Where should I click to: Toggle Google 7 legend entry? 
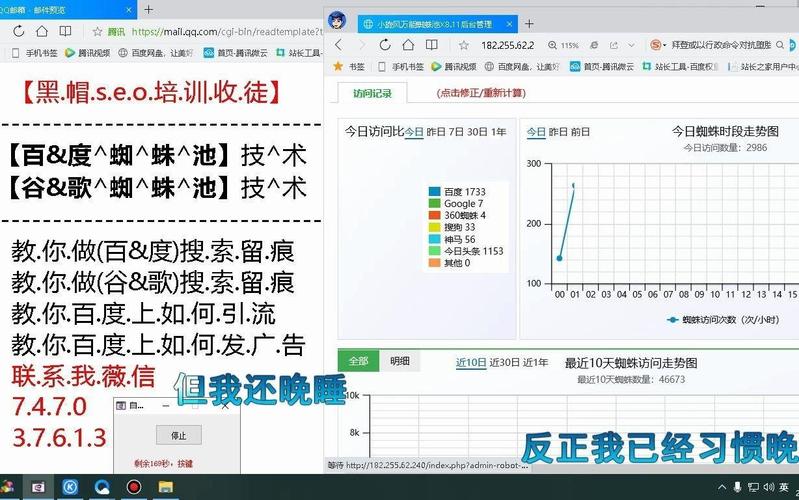click(x=456, y=203)
